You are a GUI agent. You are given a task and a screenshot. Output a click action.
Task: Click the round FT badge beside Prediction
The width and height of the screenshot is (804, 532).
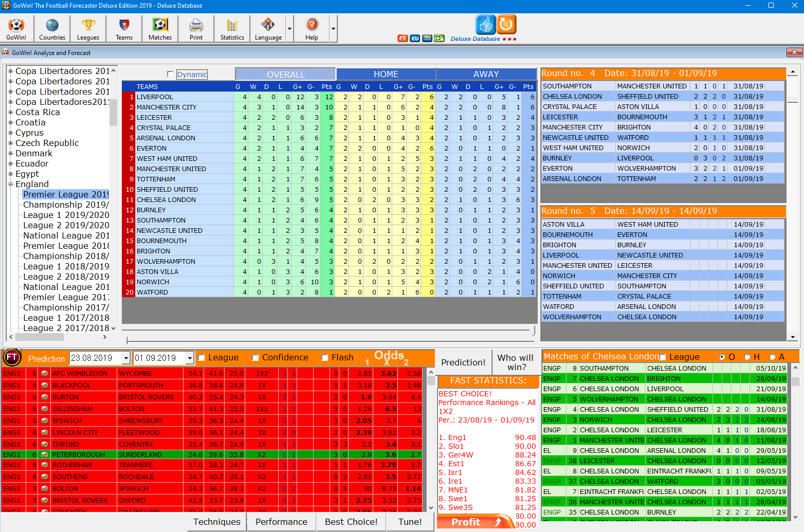point(12,357)
